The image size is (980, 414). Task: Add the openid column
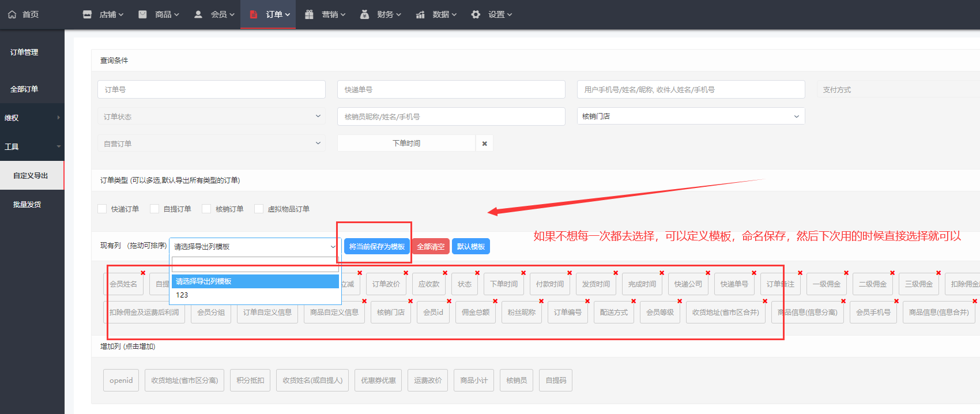pyautogui.click(x=121, y=381)
